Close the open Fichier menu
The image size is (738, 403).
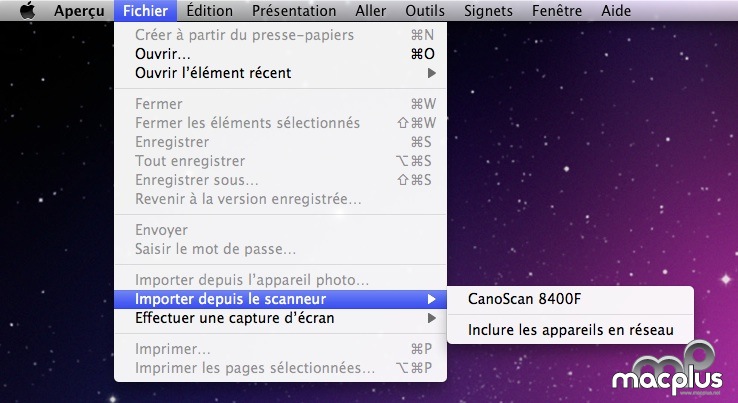[145, 10]
